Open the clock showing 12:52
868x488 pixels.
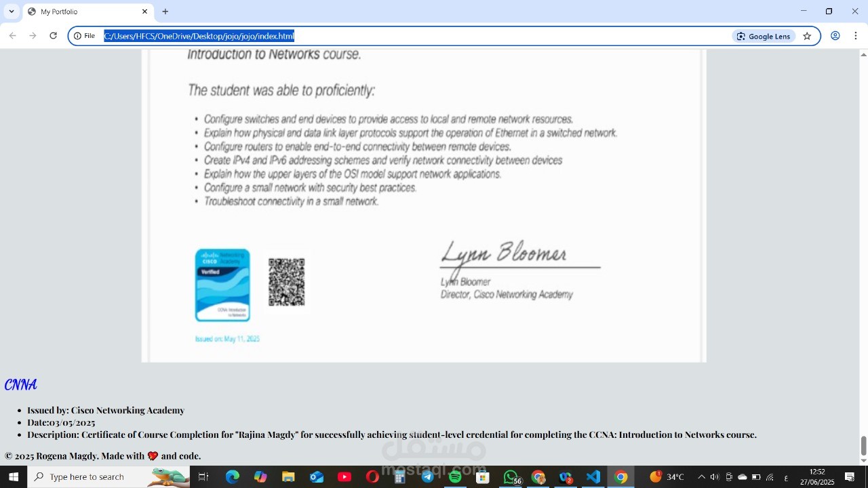(x=817, y=477)
